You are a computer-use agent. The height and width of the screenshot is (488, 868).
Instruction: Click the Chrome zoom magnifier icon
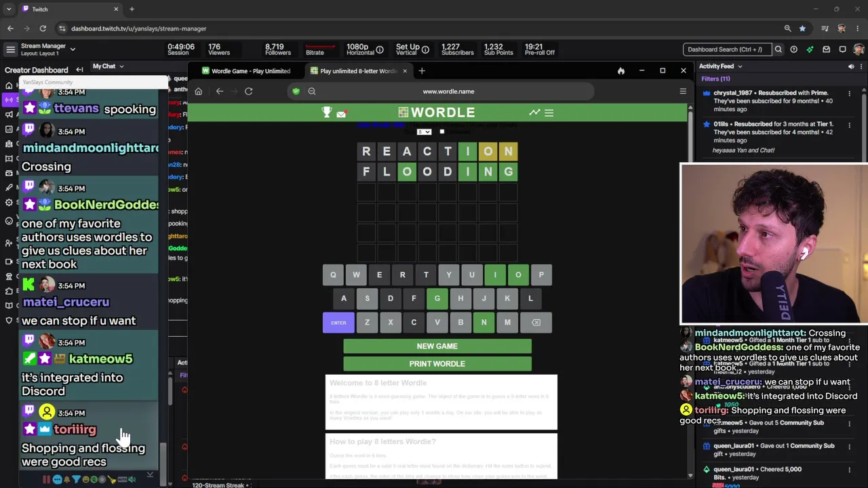(x=787, y=28)
